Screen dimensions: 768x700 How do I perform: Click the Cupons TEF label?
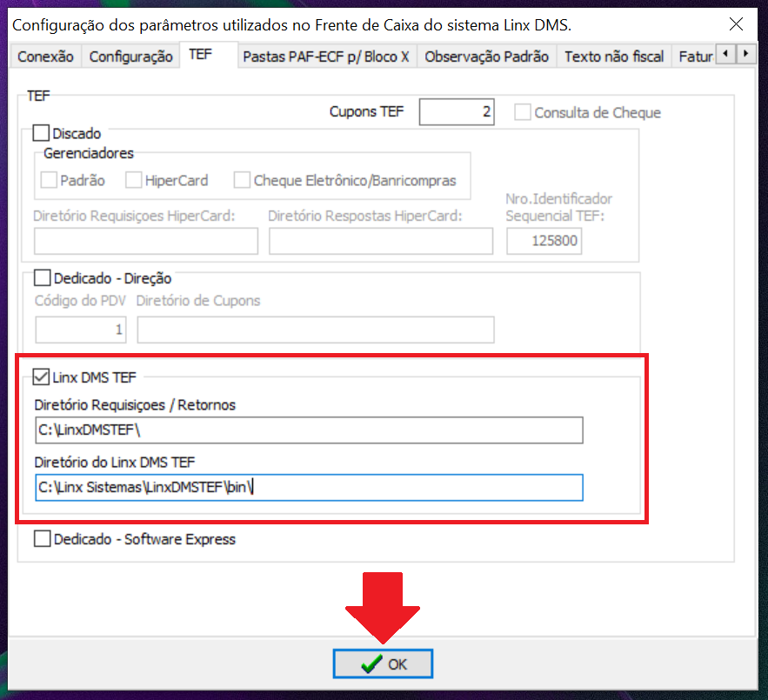point(366,111)
